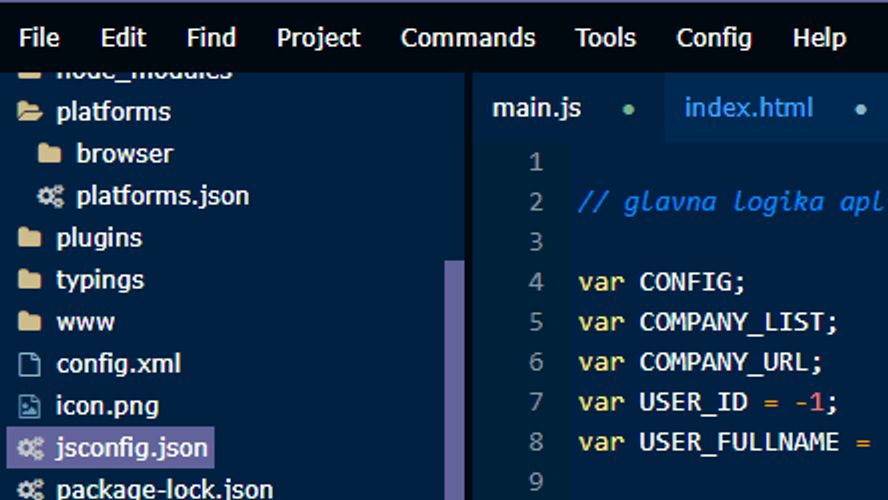Open the Commands menu
The width and height of the screenshot is (888, 500).
tap(468, 38)
